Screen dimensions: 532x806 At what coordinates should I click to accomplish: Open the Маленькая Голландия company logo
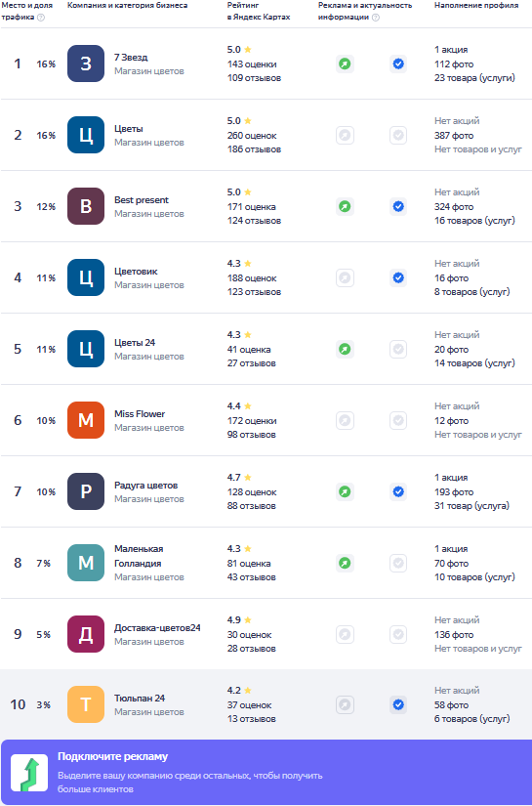coord(86,563)
